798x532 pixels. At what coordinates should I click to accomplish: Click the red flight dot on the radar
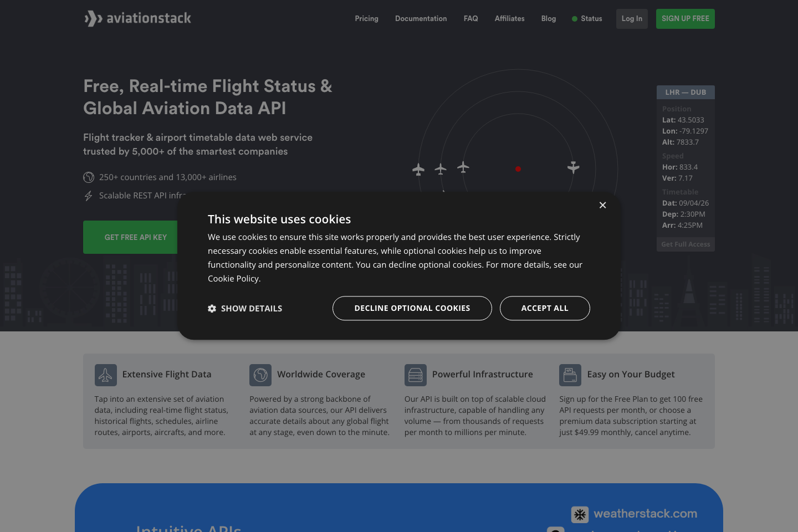click(518, 169)
